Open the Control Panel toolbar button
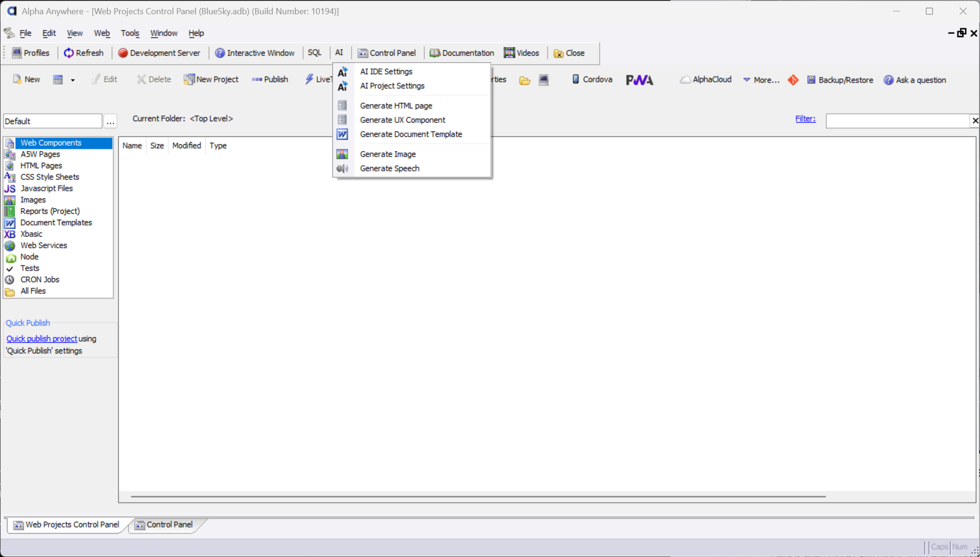 [x=387, y=53]
